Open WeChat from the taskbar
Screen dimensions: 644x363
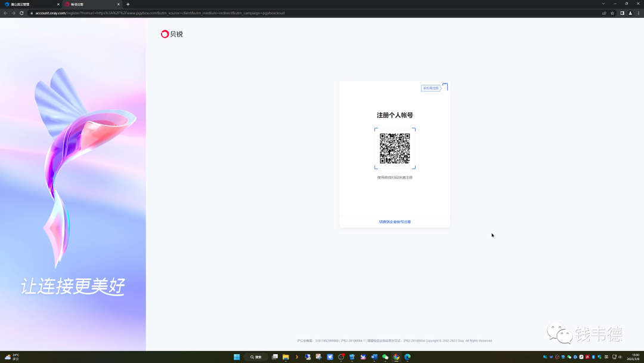point(385,357)
